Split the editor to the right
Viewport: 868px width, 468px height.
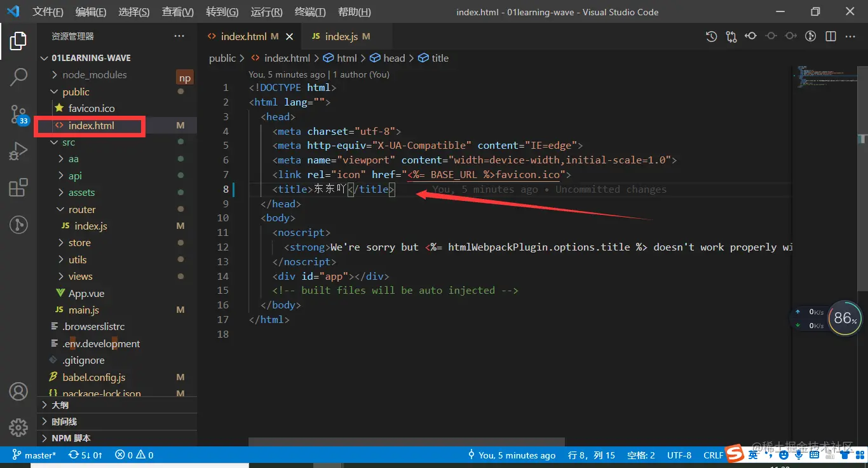coord(831,36)
